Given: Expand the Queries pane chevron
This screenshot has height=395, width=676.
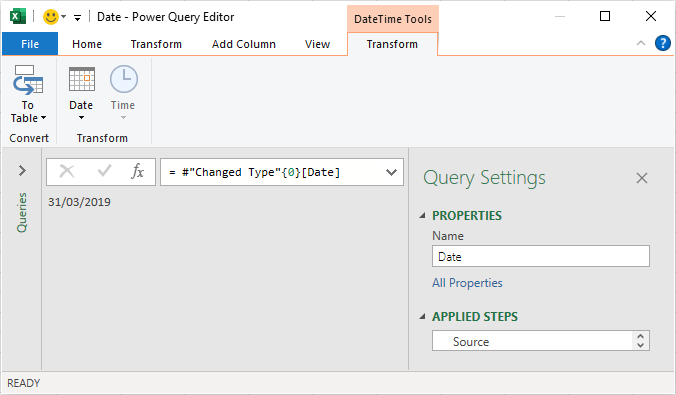Looking at the screenshot, I should tap(22, 171).
